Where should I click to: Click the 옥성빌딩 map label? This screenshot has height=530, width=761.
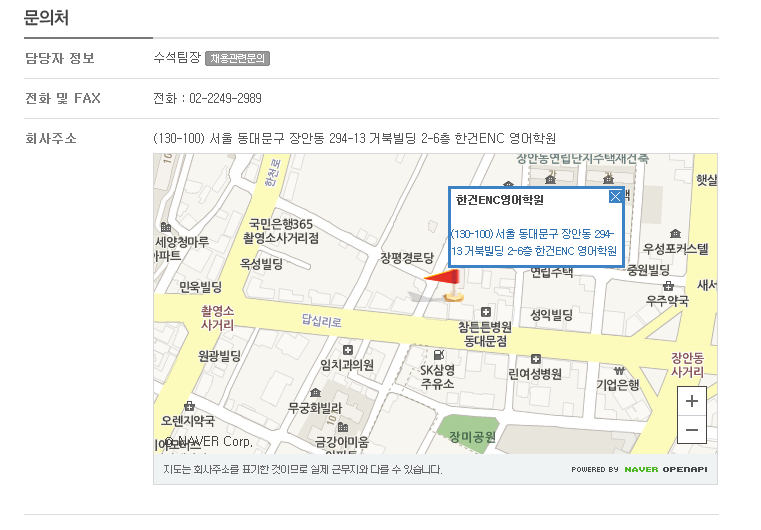[x=262, y=264]
